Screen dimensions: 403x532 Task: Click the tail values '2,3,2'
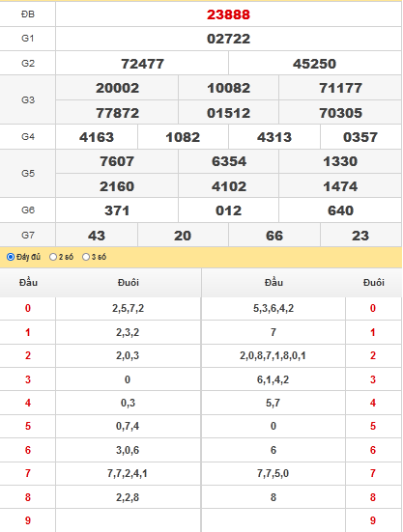pyautogui.click(x=128, y=332)
